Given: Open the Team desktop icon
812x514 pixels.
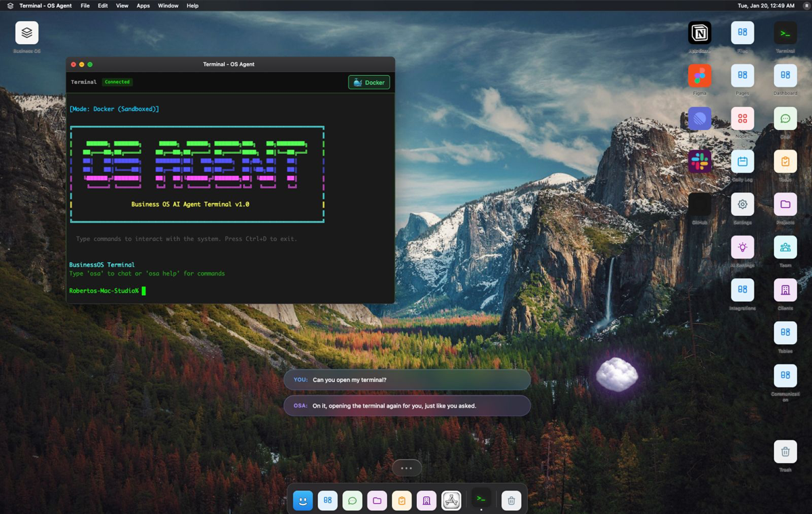Looking at the screenshot, I should [785, 247].
